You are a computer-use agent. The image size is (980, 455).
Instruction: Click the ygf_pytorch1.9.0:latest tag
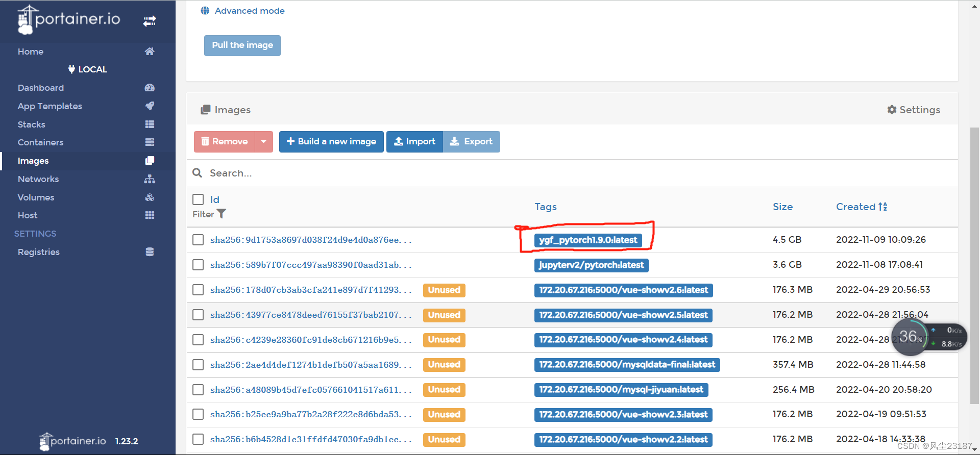tap(588, 240)
